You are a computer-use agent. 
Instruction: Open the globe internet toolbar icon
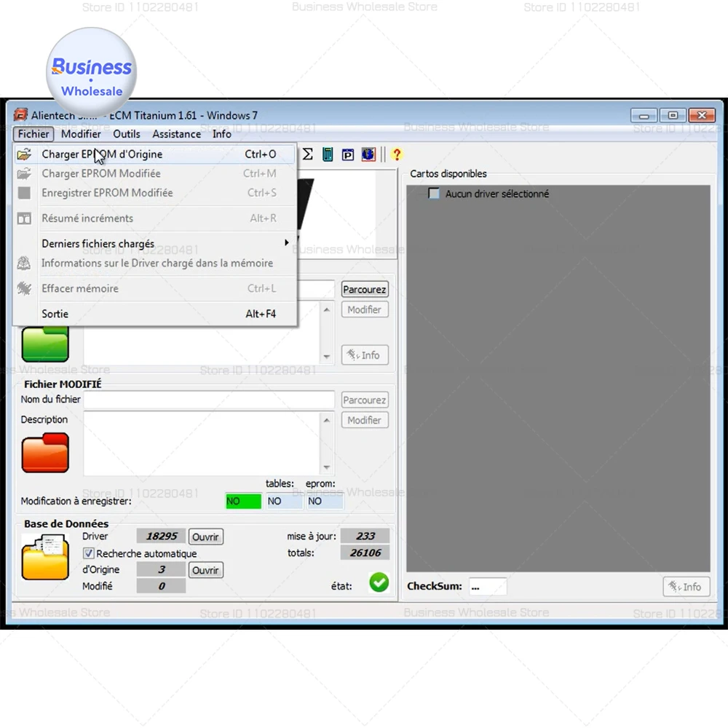pyautogui.click(x=368, y=154)
